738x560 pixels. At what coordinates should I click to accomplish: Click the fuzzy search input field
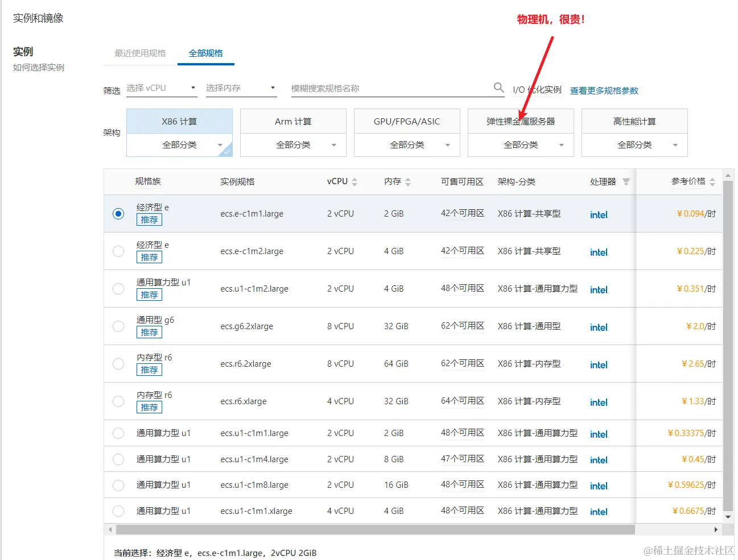tap(393, 87)
